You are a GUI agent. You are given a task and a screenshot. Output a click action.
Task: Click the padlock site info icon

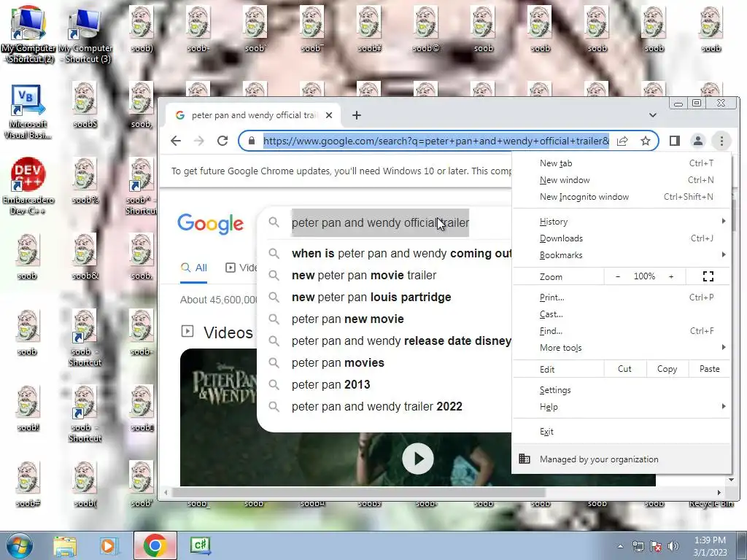tap(252, 141)
